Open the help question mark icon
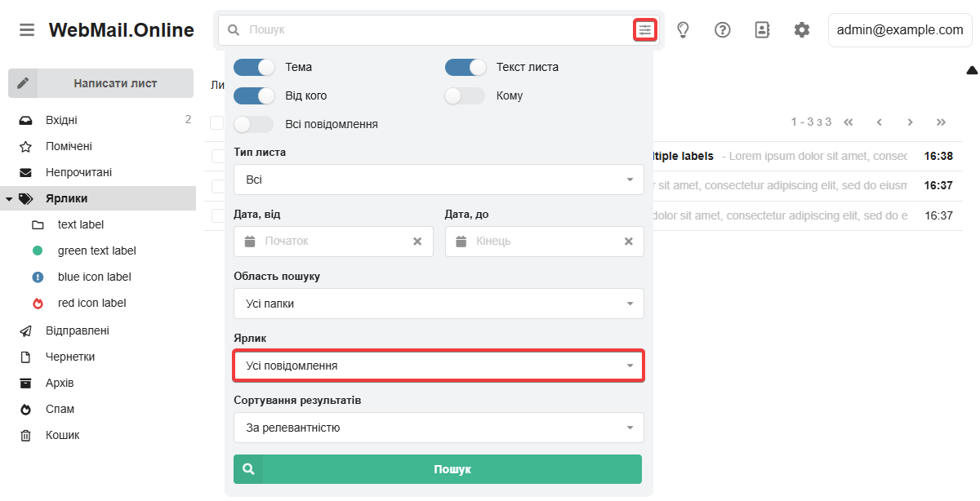 click(x=722, y=30)
